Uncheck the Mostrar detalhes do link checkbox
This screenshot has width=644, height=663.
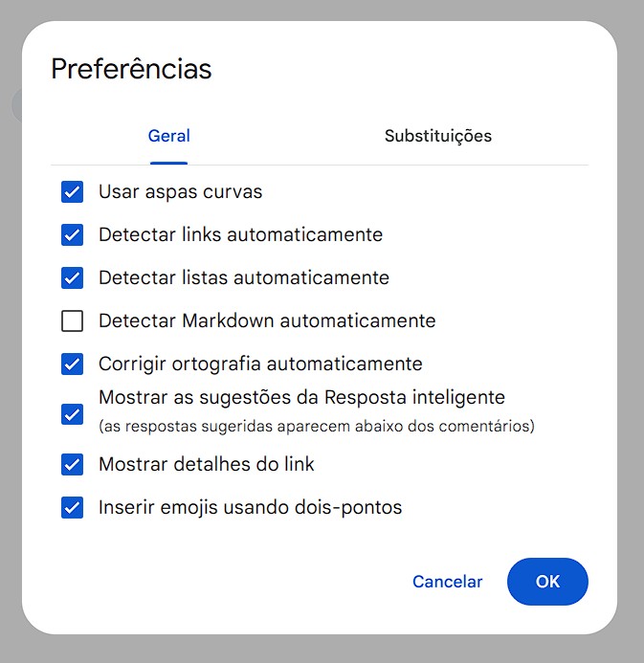(72, 465)
